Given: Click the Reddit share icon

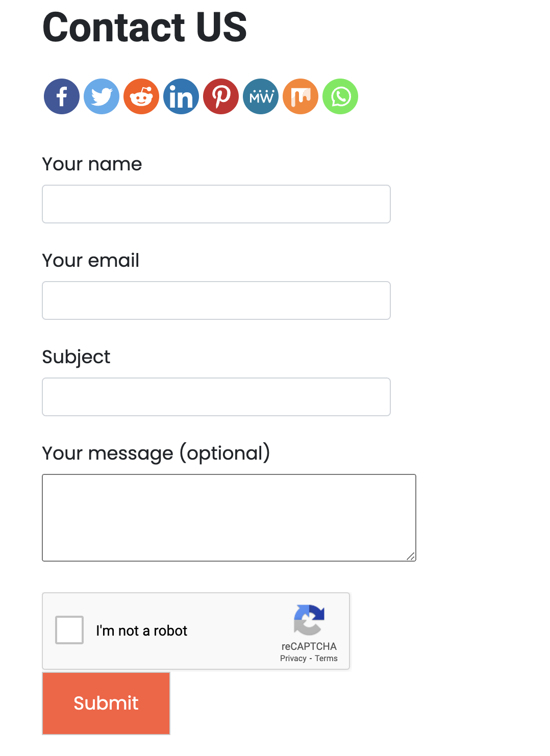Looking at the screenshot, I should [141, 96].
